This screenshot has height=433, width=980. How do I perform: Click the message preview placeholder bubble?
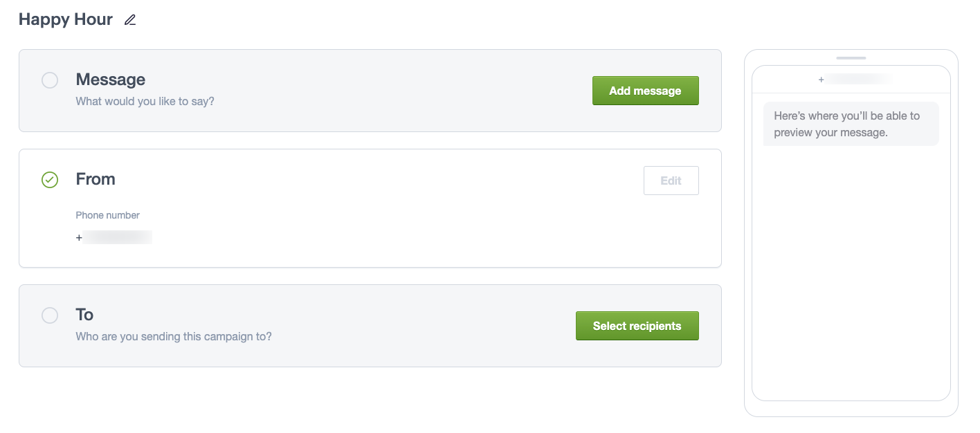coord(851,124)
